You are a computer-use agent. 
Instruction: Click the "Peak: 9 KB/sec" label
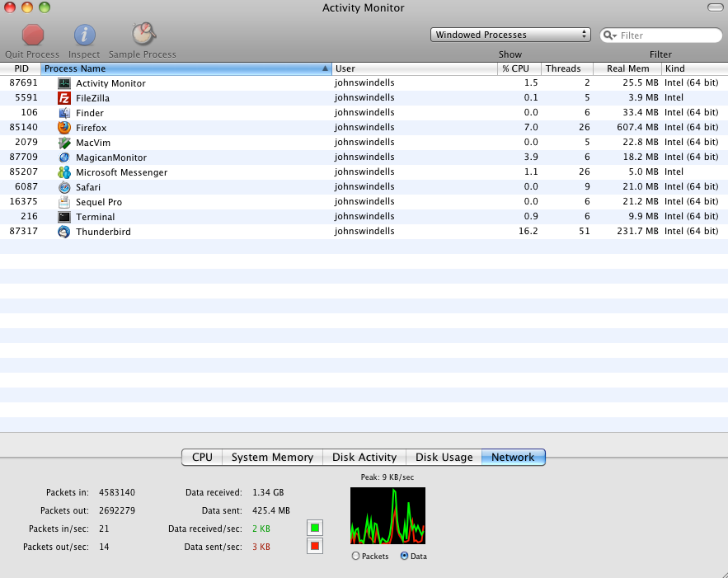387,477
